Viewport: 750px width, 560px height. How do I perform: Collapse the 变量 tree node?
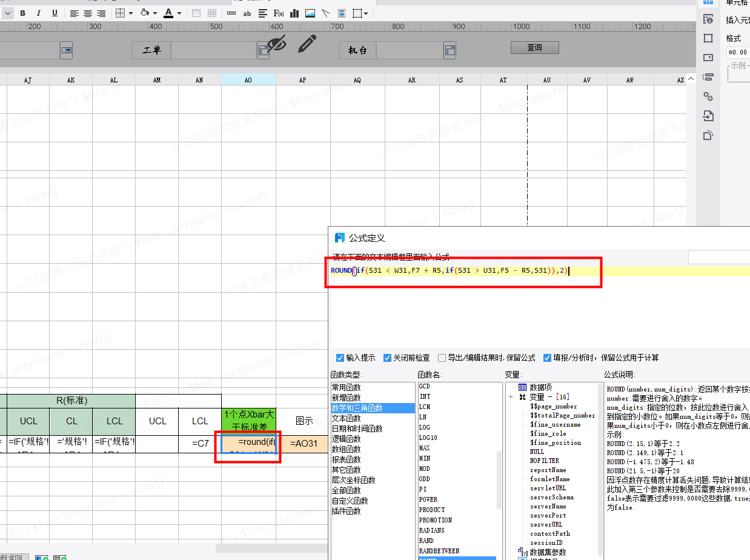[511, 397]
